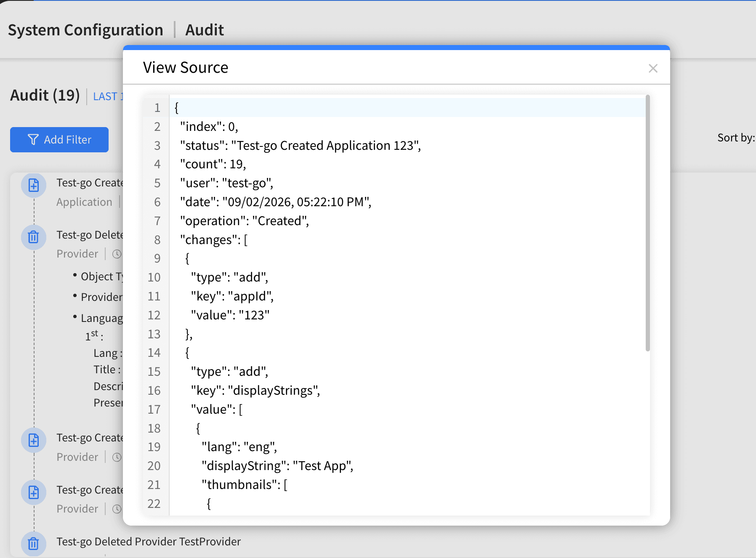Click the "key": "appId" line
Screen dimensions: 756x558
[x=232, y=296]
